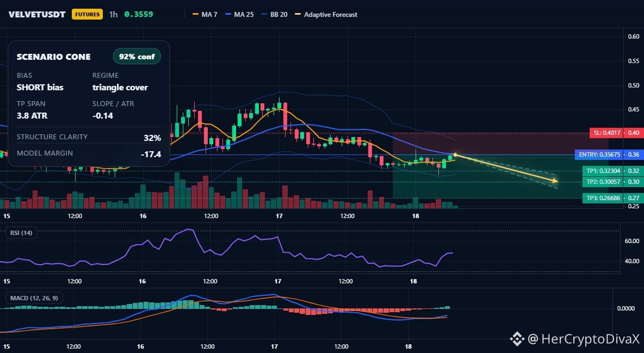Click the 92% conf badge
This screenshot has height=353, width=644.
(x=137, y=57)
